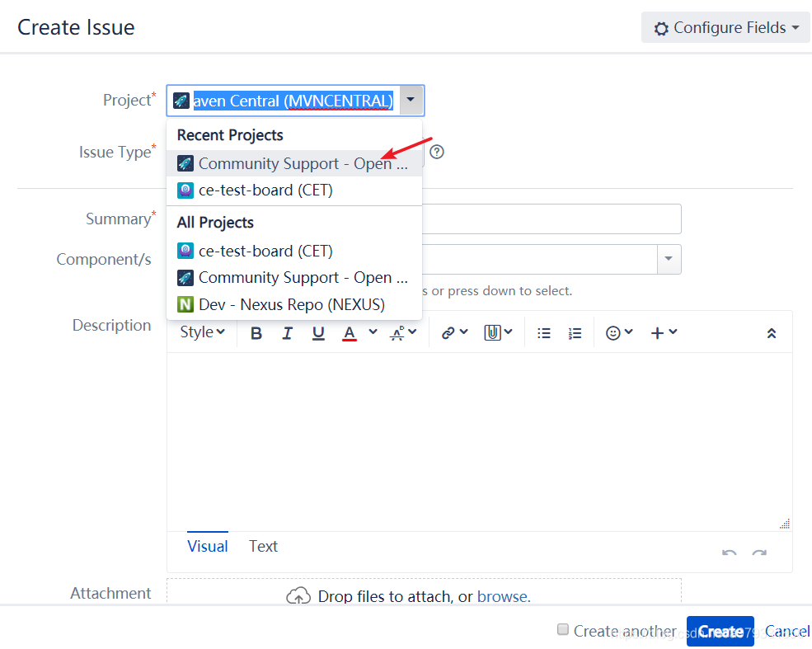
Task: Toggle italic formatting in description toolbar
Action: pos(287,333)
